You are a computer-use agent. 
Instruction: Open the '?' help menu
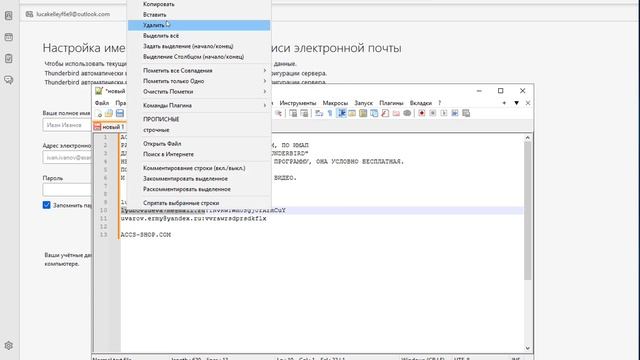point(440,103)
